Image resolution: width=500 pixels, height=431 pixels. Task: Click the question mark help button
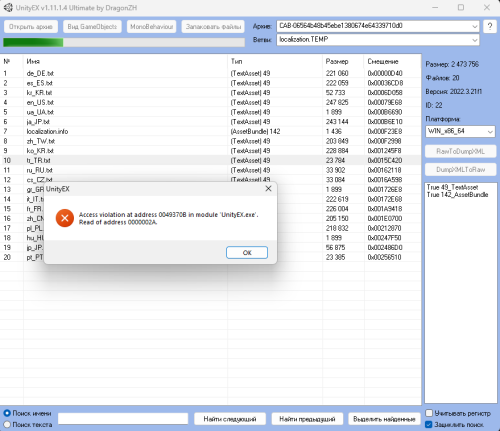[490, 26]
